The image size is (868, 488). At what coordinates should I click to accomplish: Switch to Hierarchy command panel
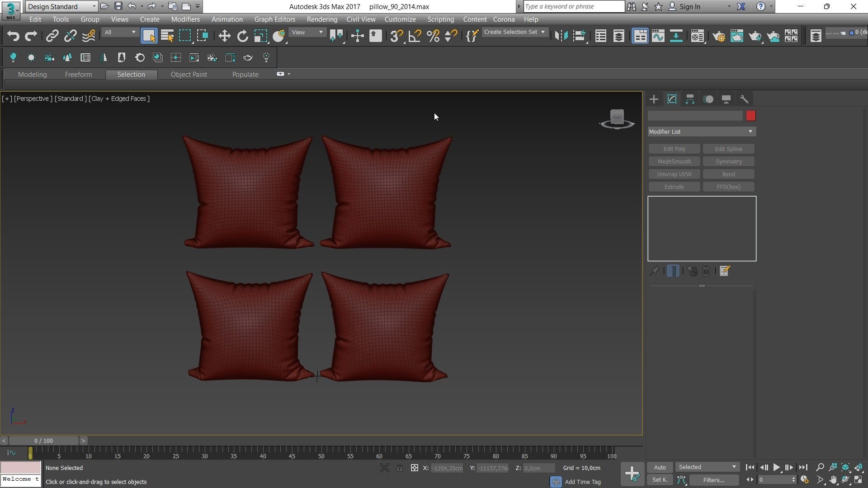click(690, 99)
